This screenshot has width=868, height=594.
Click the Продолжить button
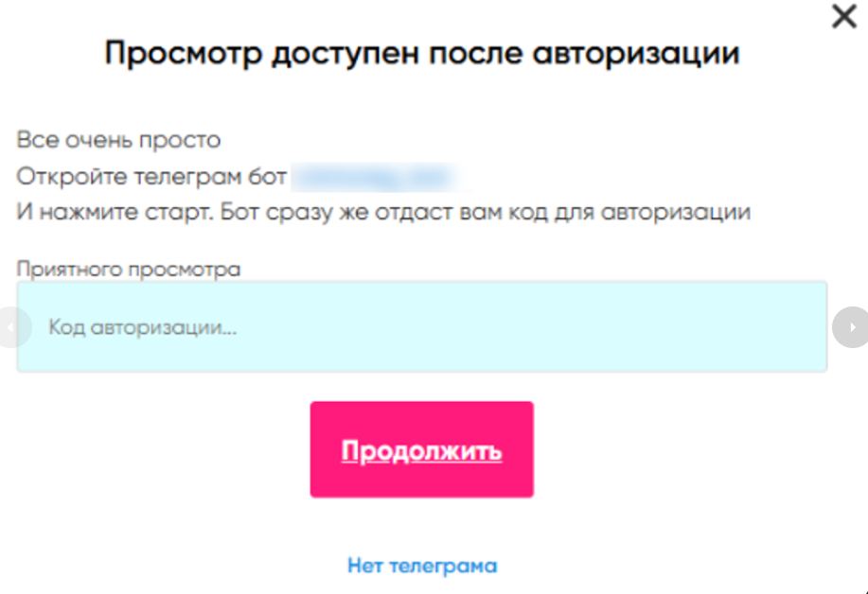click(x=422, y=448)
